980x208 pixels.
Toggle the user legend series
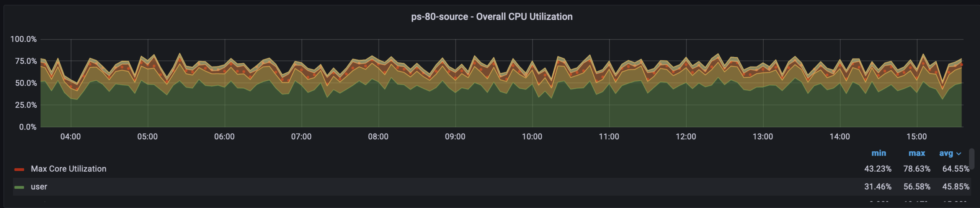pos(39,187)
